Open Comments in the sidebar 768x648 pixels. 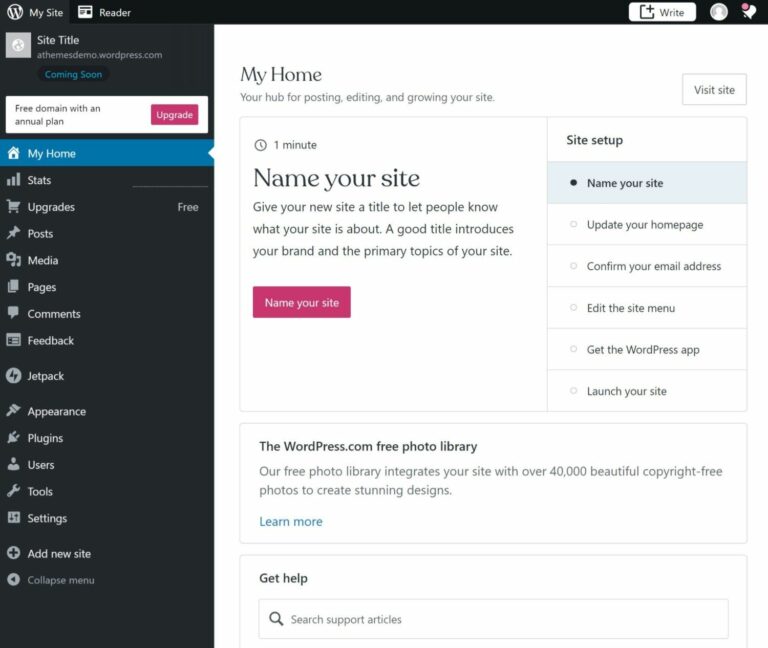(x=107, y=313)
